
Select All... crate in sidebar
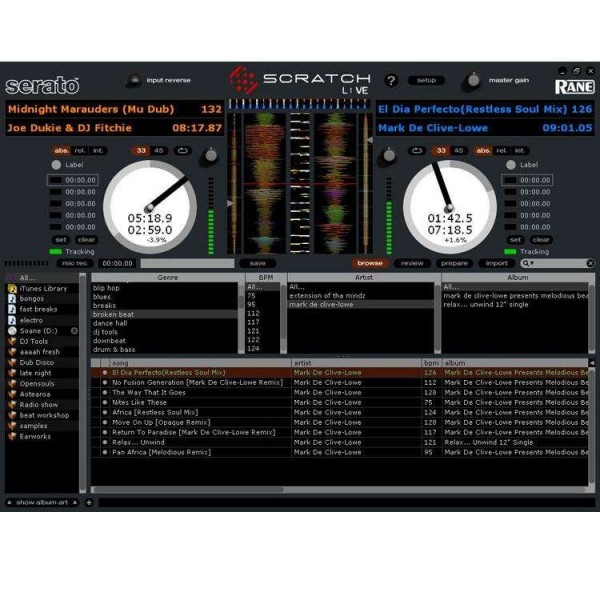tap(42, 278)
